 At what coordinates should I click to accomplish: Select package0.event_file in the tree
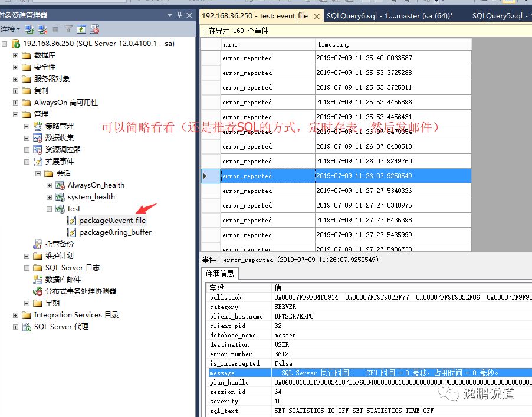[x=112, y=221]
